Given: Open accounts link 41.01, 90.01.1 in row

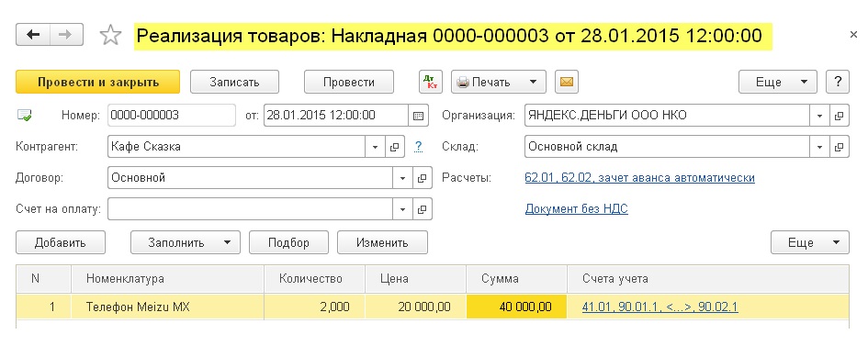Looking at the screenshot, I should pyautogui.click(x=659, y=307).
